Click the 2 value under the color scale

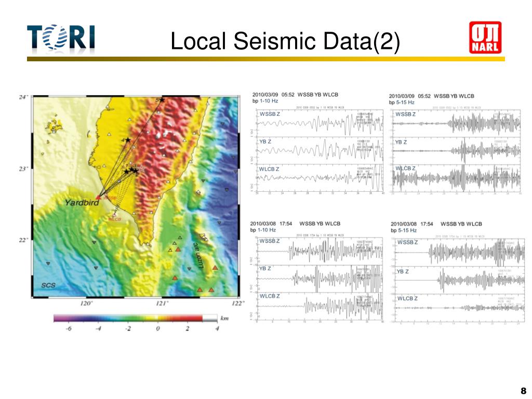[x=187, y=328]
